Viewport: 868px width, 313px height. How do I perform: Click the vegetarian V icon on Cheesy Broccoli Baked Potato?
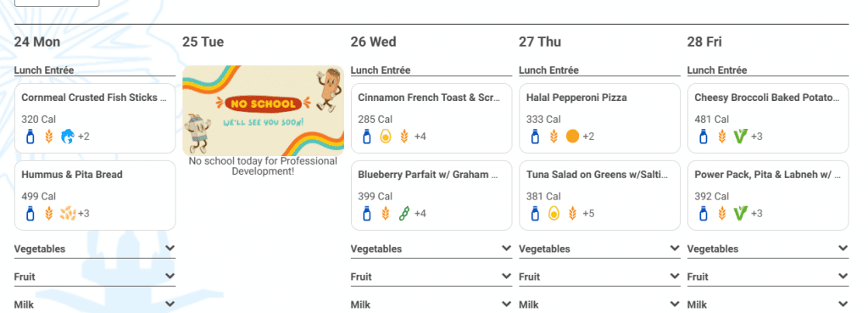[740, 137]
